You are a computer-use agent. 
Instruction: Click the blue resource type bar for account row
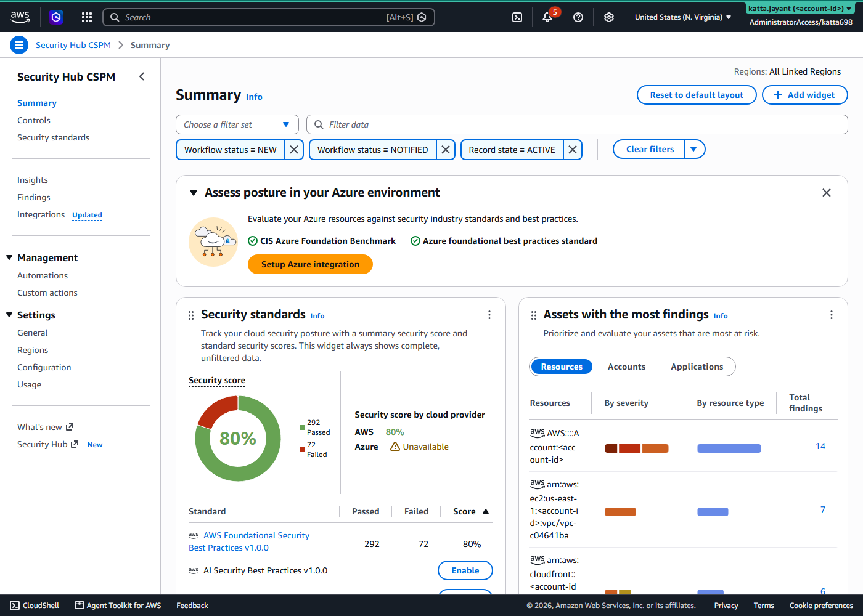coord(729,448)
